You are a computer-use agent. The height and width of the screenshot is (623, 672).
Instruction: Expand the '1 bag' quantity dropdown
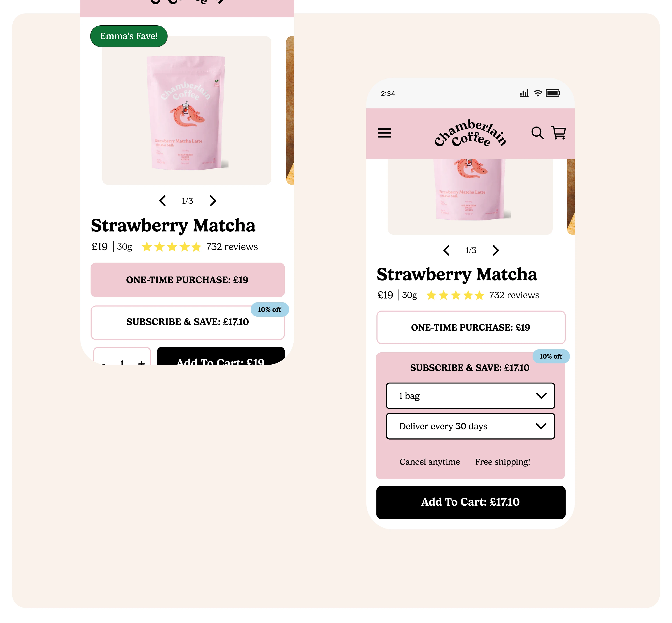click(470, 396)
